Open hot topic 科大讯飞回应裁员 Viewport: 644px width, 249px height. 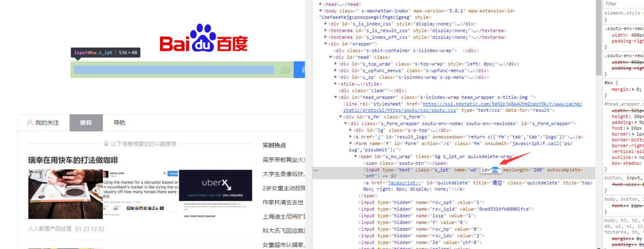click(284, 231)
